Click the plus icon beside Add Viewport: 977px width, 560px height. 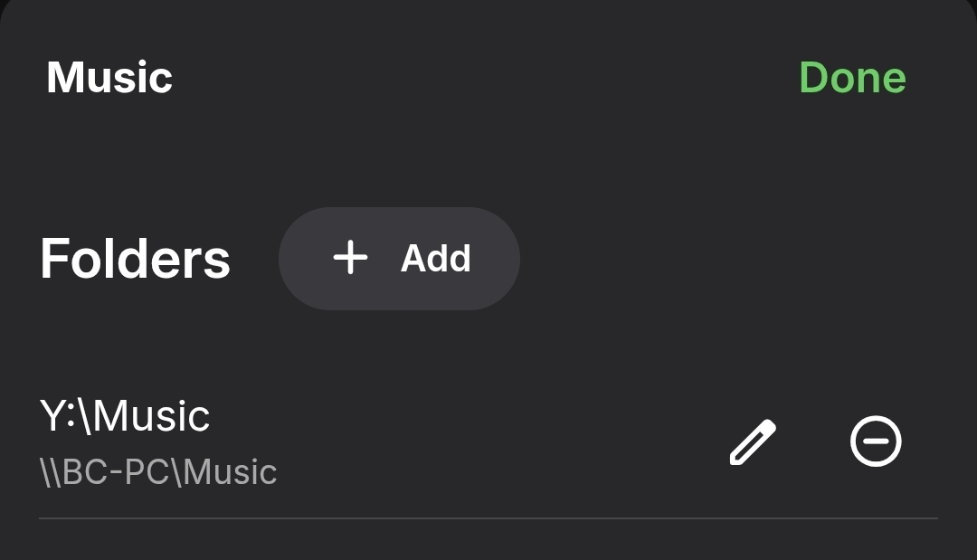[350, 259]
